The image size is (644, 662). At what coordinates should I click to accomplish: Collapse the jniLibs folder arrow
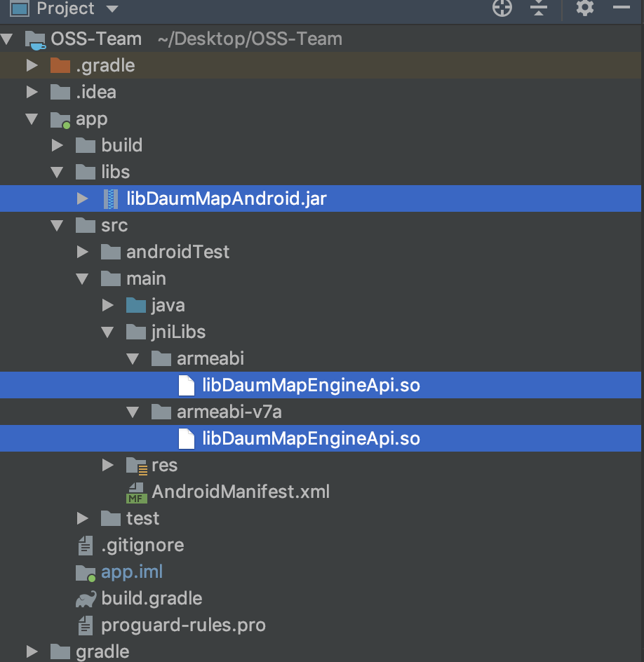(108, 332)
